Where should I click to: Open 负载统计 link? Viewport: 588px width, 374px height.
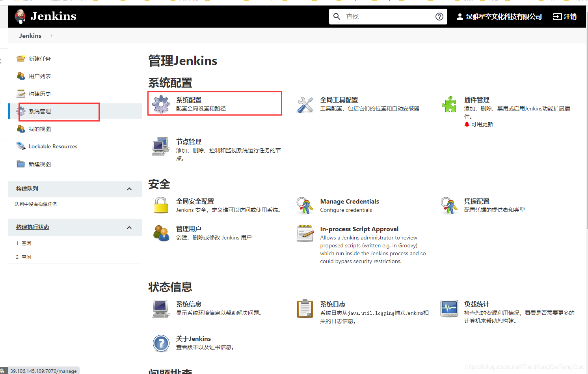coord(476,304)
